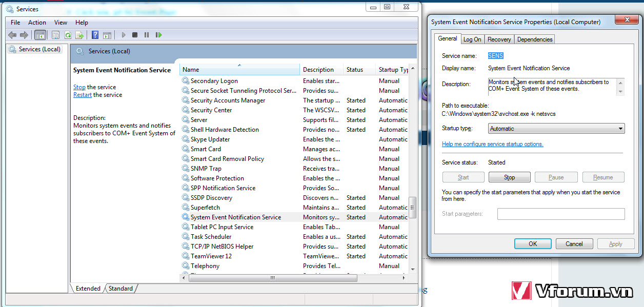
Task: Click the services list scroll-down arrow
Action: (412, 269)
